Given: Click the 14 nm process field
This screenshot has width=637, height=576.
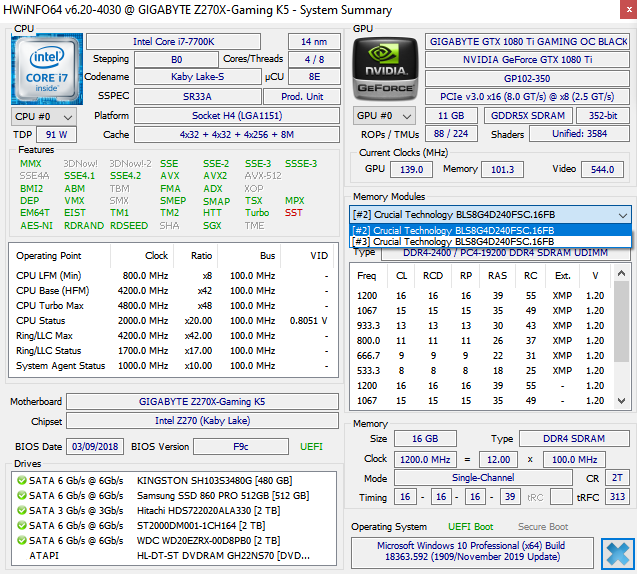Looking at the screenshot, I should [314, 42].
